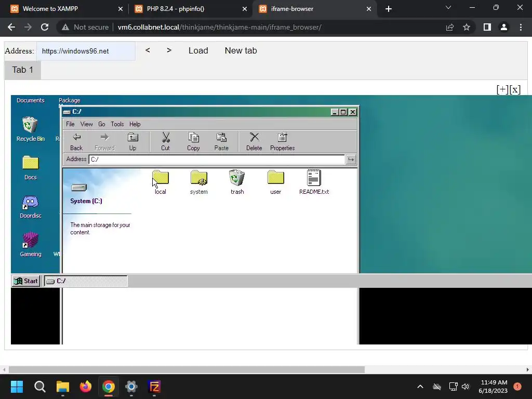This screenshot has width=532, height=399.
Task: Open Settings gear from the taskbar
Action: click(131, 387)
